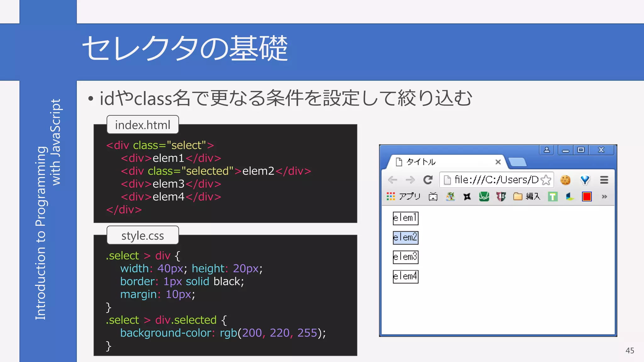Select the タイトル browser tab
Image resolution: width=644 pixels, height=362 pixels.
[447, 162]
